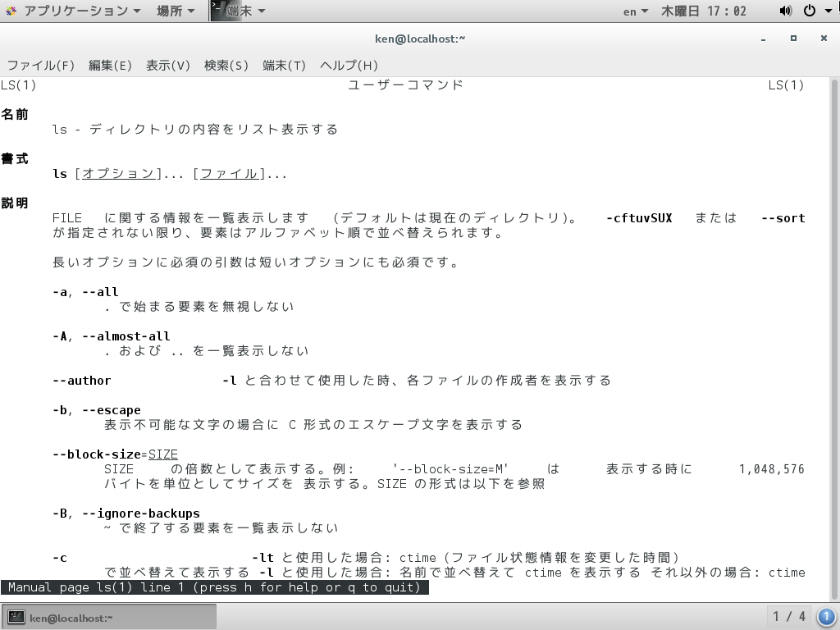
Task: Click the -cftuvSUX text
Action: tap(639, 218)
